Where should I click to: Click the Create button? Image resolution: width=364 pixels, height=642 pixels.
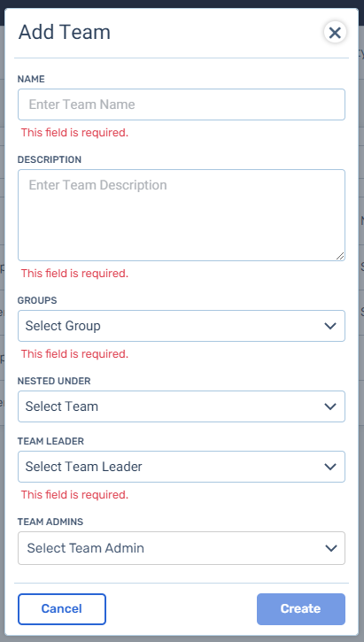301,609
